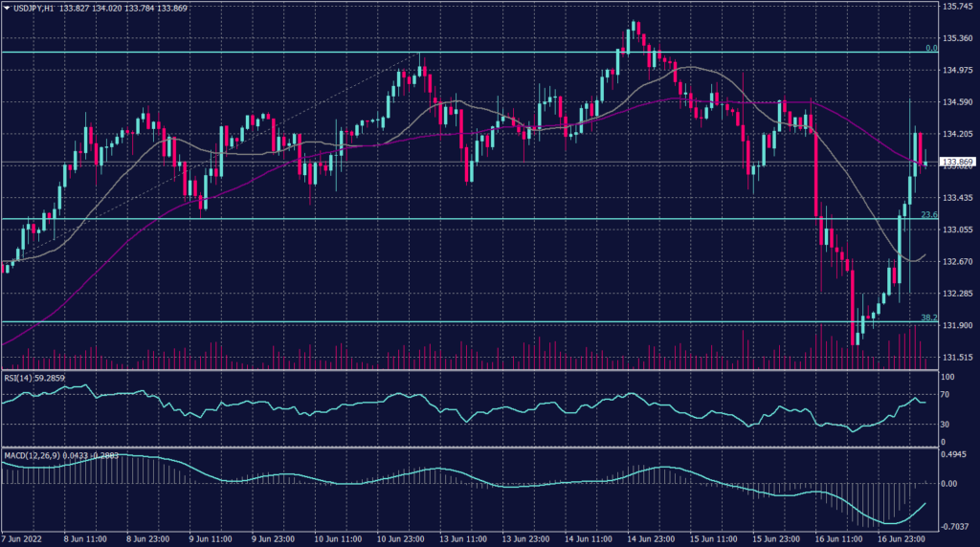Click the Fibonacci 0.0 level label

click(930, 48)
